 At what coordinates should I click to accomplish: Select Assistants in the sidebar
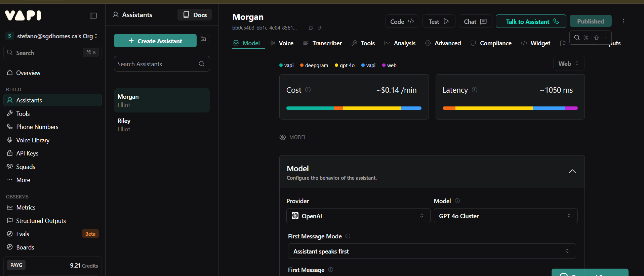point(52,100)
